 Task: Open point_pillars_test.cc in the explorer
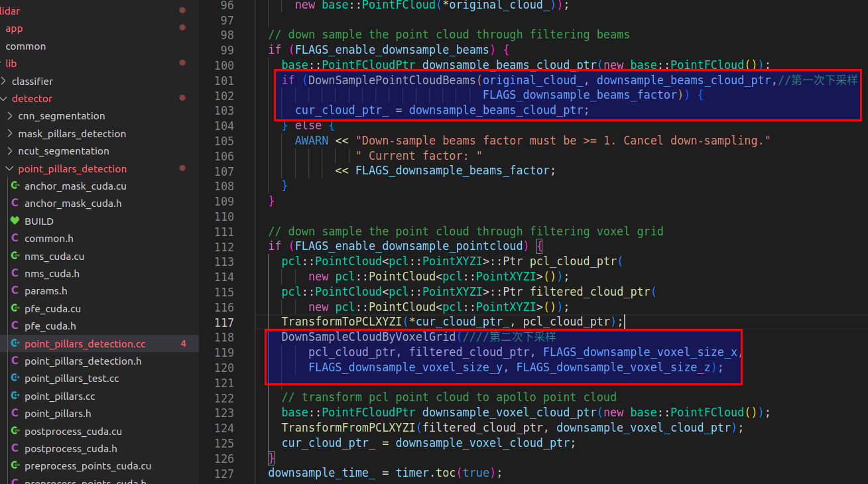[72, 379]
